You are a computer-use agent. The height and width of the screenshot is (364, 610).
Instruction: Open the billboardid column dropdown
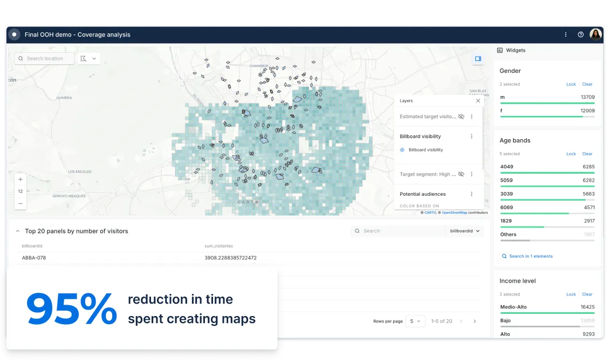[x=465, y=231]
